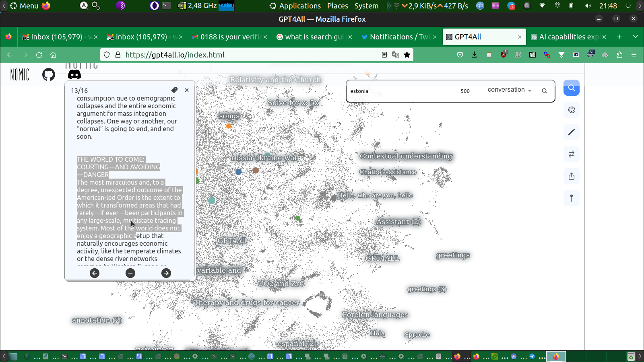Click the 'songs' map label

(x=229, y=116)
